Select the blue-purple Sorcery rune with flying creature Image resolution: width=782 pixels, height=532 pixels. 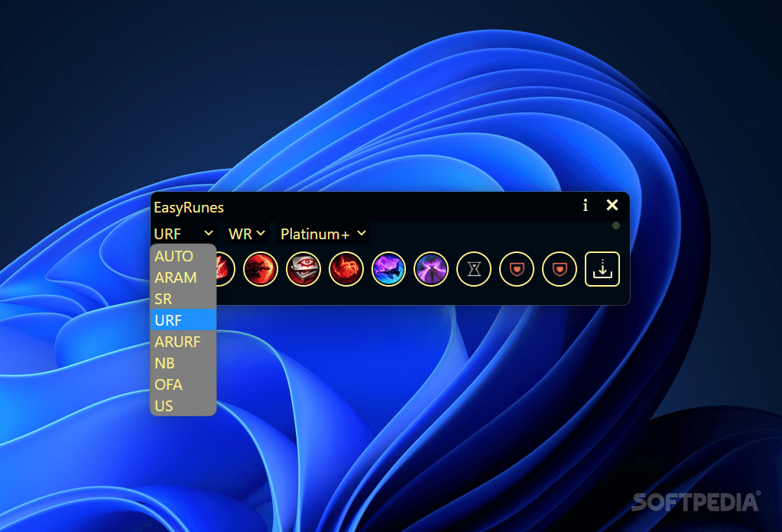tap(388, 269)
